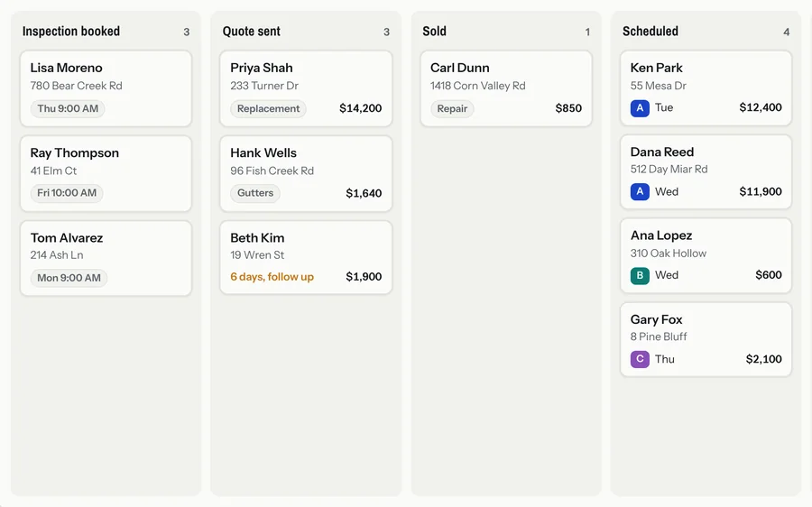
Task: Click the address 1418 Corn Valley Rd
Action: (477, 86)
